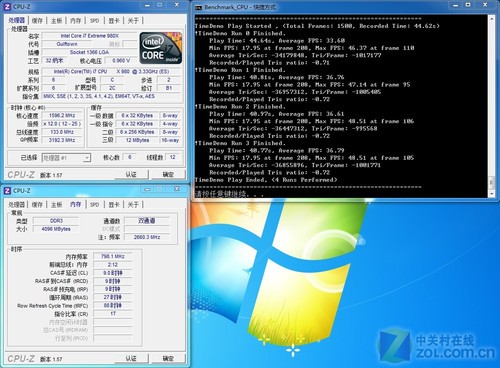Open the 显卡 tab in the CPU-Z memory window
Screen dimensions: 500x368
pos(114,205)
